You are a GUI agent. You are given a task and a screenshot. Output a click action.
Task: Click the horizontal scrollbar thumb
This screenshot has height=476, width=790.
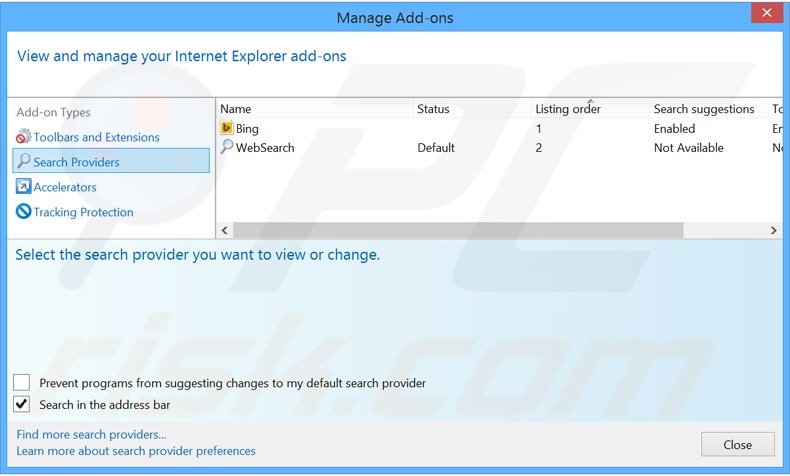point(458,230)
